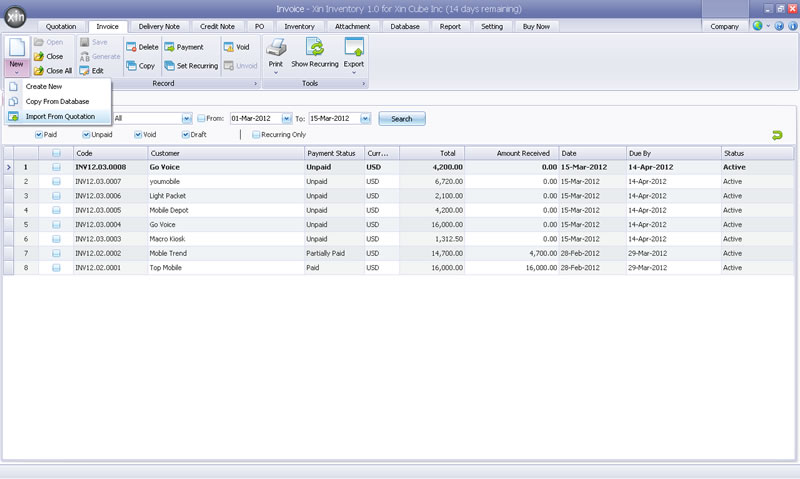The image size is (800, 479).
Task: Click the green refresh arrow above the table
Action: (776, 135)
